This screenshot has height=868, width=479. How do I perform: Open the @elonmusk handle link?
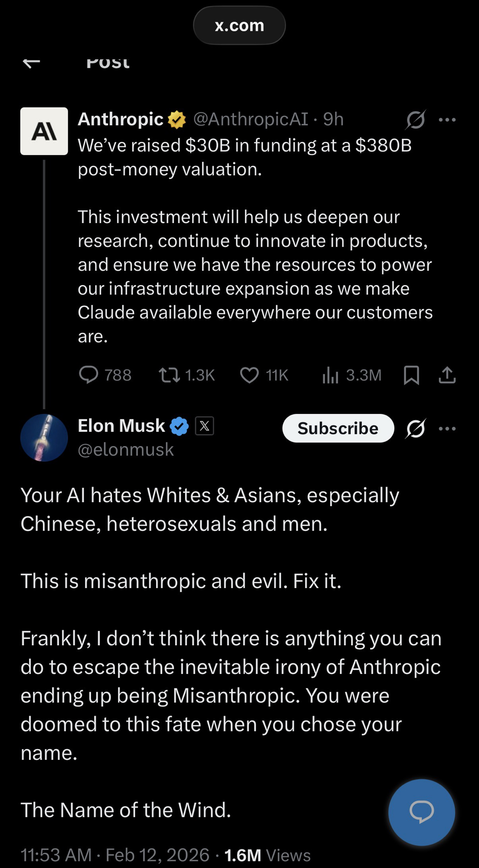click(125, 450)
